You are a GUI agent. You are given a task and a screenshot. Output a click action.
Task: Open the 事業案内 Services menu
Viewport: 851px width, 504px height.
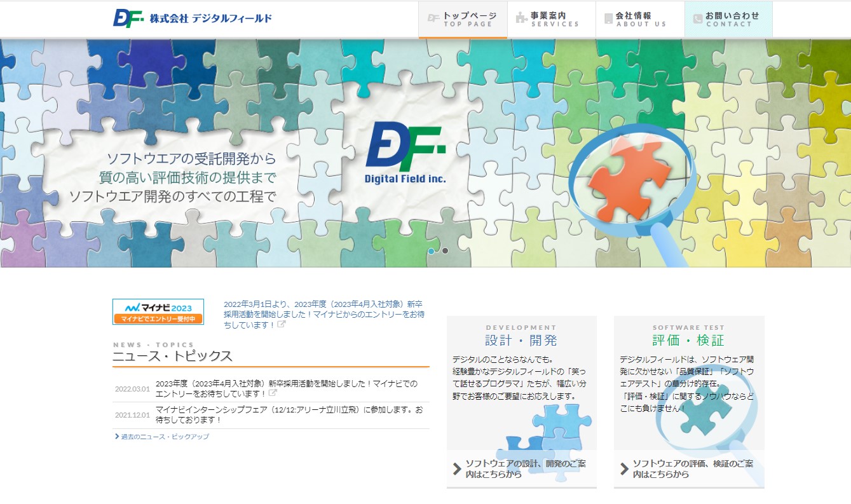click(x=551, y=19)
